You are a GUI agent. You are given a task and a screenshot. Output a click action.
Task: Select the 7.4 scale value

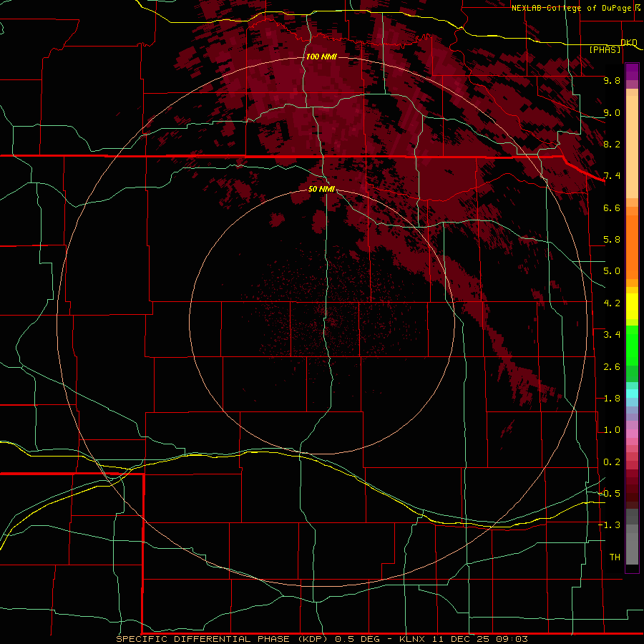[612, 176]
